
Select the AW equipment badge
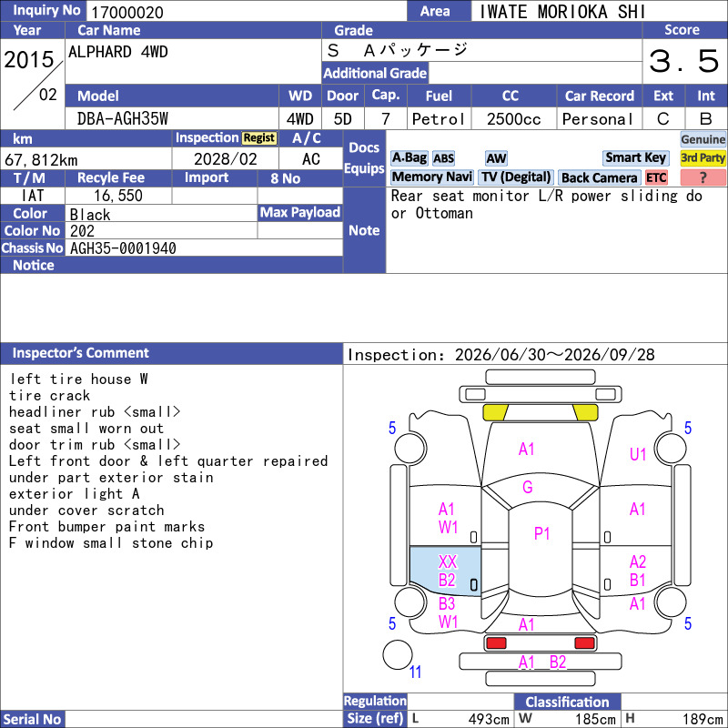496,158
